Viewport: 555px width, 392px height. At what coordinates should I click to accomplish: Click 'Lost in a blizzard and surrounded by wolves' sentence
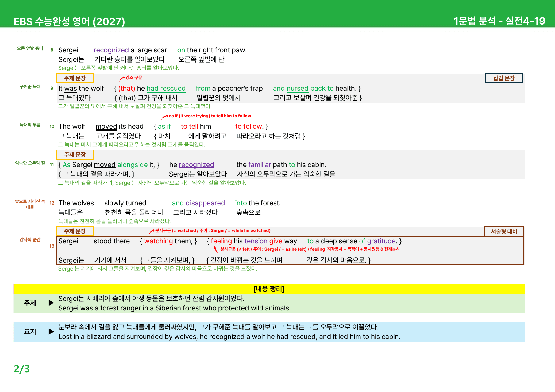pos(229,337)
